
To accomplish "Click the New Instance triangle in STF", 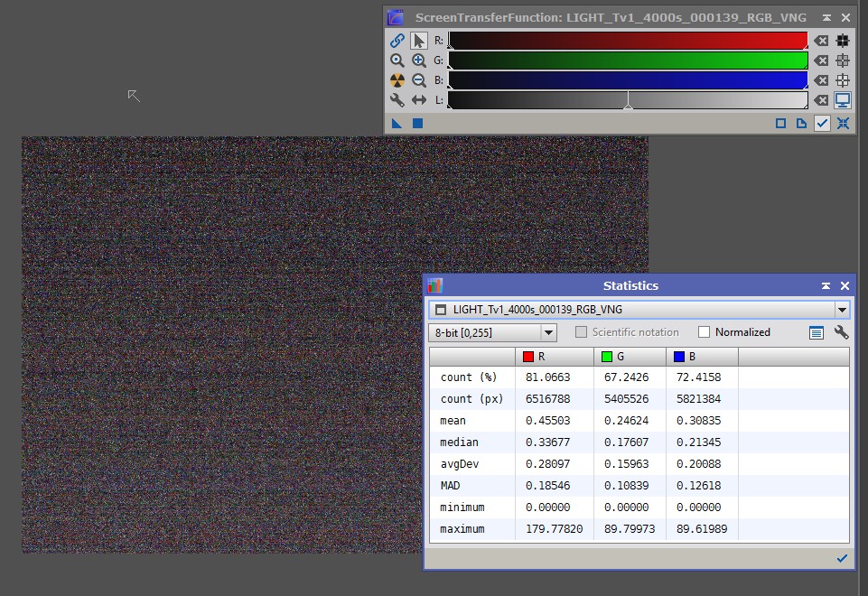I will tap(397, 124).
